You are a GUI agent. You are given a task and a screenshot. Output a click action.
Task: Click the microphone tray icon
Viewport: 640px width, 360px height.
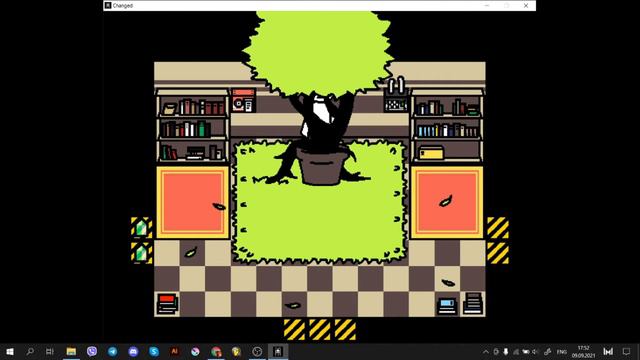[x=506, y=351]
